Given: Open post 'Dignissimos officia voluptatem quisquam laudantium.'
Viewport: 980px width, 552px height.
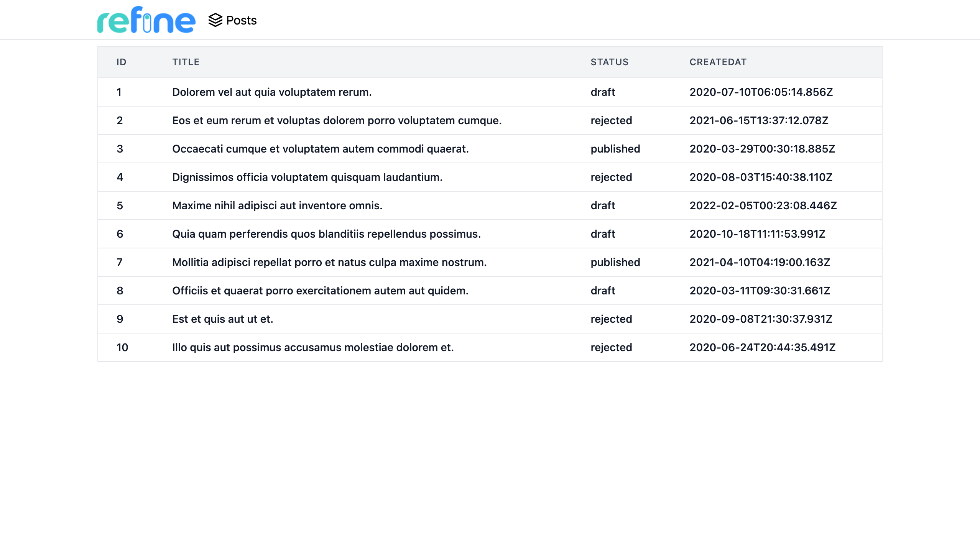Looking at the screenshot, I should pyautogui.click(x=307, y=177).
